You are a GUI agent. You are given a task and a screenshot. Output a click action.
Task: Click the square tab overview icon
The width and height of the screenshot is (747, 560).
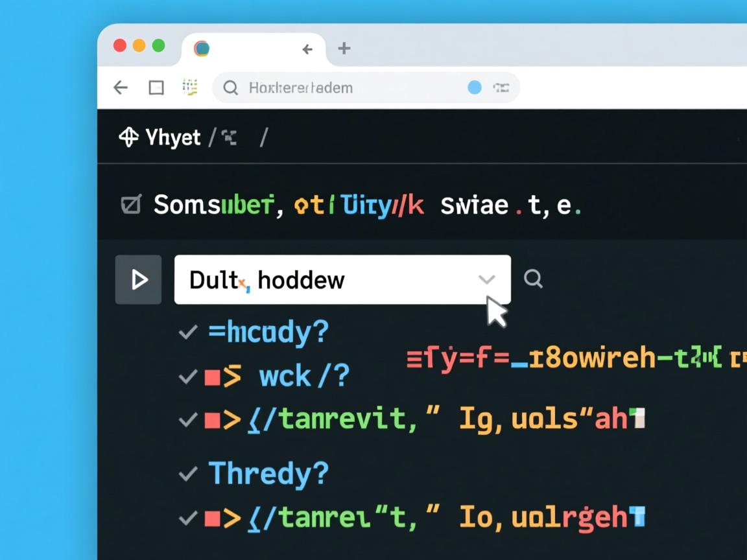(x=156, y=87)
